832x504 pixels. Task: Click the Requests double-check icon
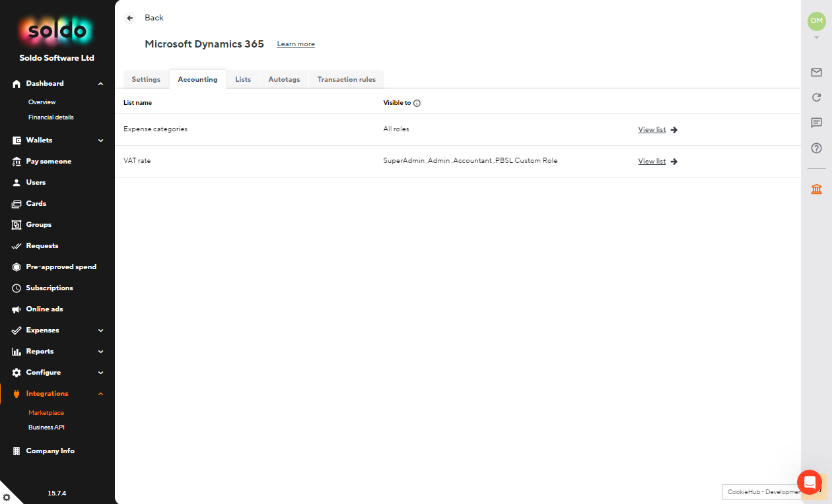tap(17, 246)
